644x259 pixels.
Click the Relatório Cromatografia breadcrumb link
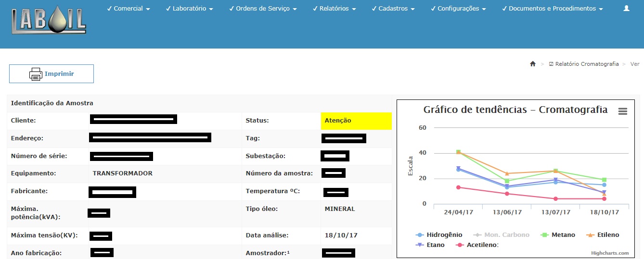(583, 64)
